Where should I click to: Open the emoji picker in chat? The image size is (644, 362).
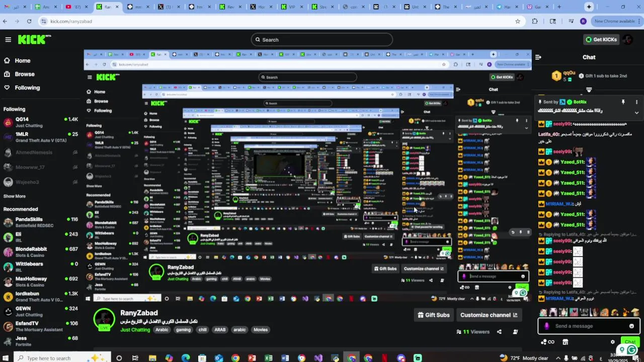point(631,326)
